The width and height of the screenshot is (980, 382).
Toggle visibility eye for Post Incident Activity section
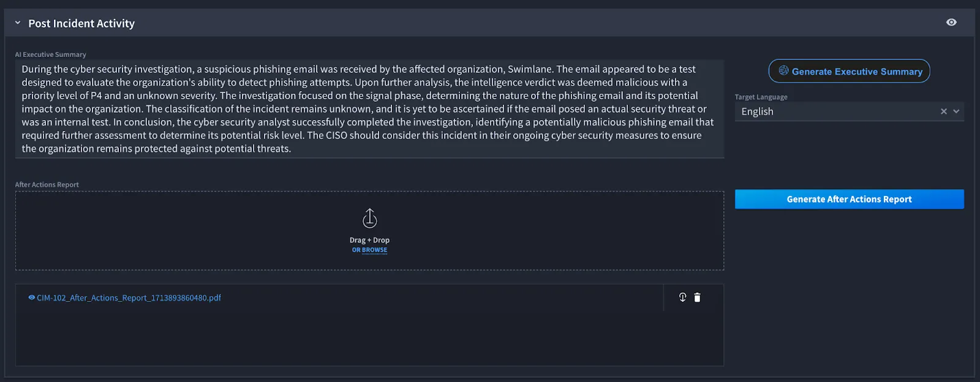951,22
